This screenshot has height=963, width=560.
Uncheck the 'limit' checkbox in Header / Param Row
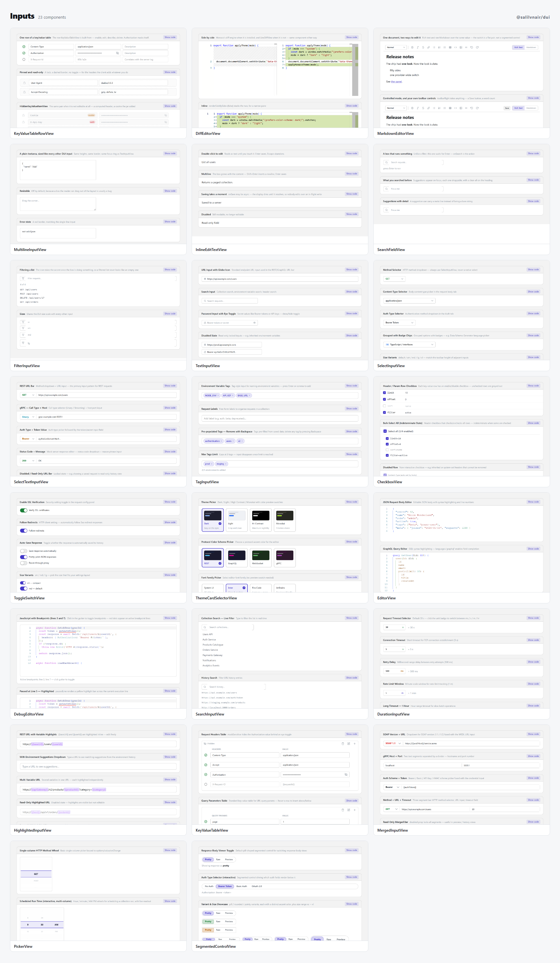(x=385, y=393)
